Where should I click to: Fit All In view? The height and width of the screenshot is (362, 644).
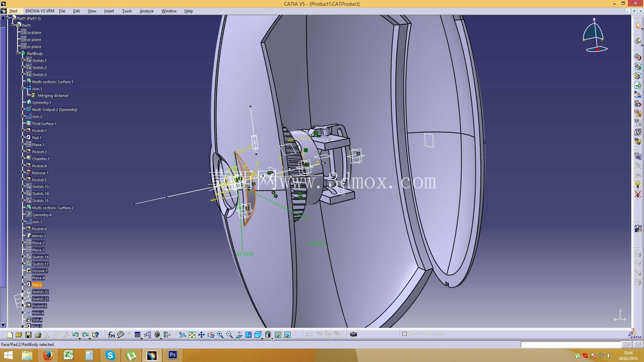coord(192,335)
